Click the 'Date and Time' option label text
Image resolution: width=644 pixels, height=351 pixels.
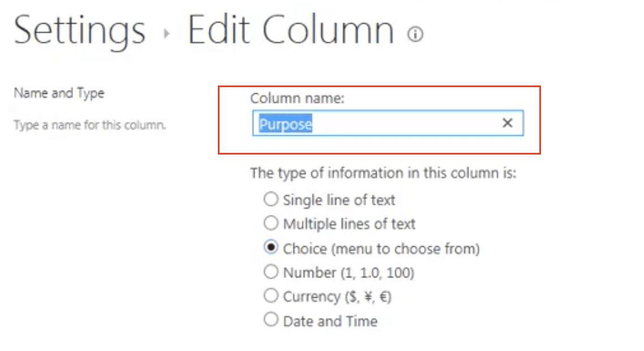point(330,321)
